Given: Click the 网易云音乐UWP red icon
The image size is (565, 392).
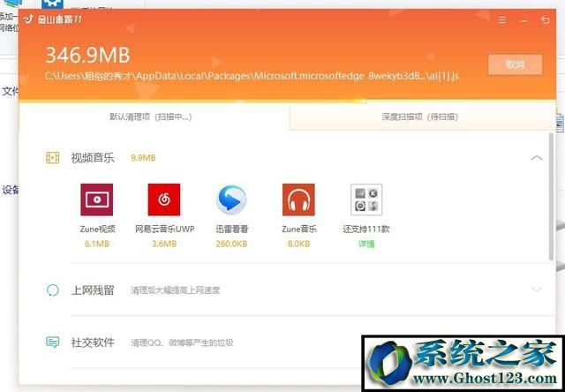Looking at the screenshot, I should [164, 200].
